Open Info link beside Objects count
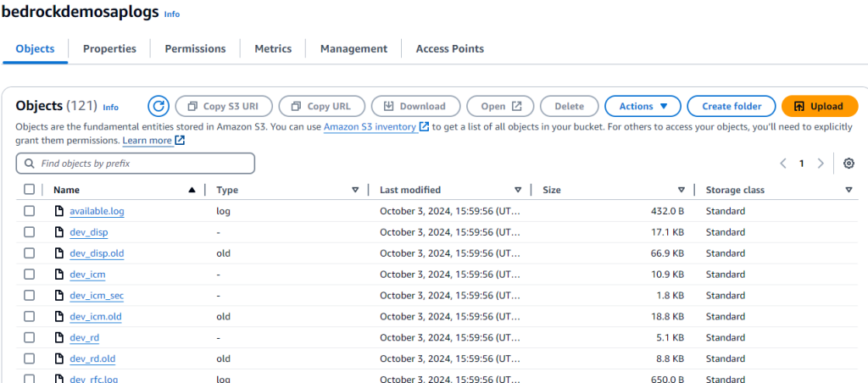The height and width of the screenshot is (383, 868). coord(111,108)
